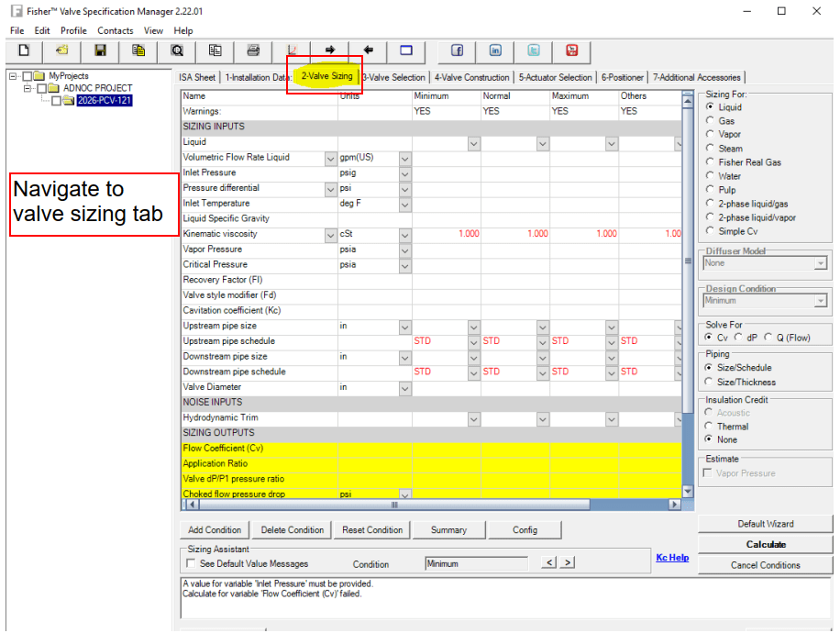Open the Profile menu
The height and width of the screenshot is (633, 840).
(x=73, y=30)
